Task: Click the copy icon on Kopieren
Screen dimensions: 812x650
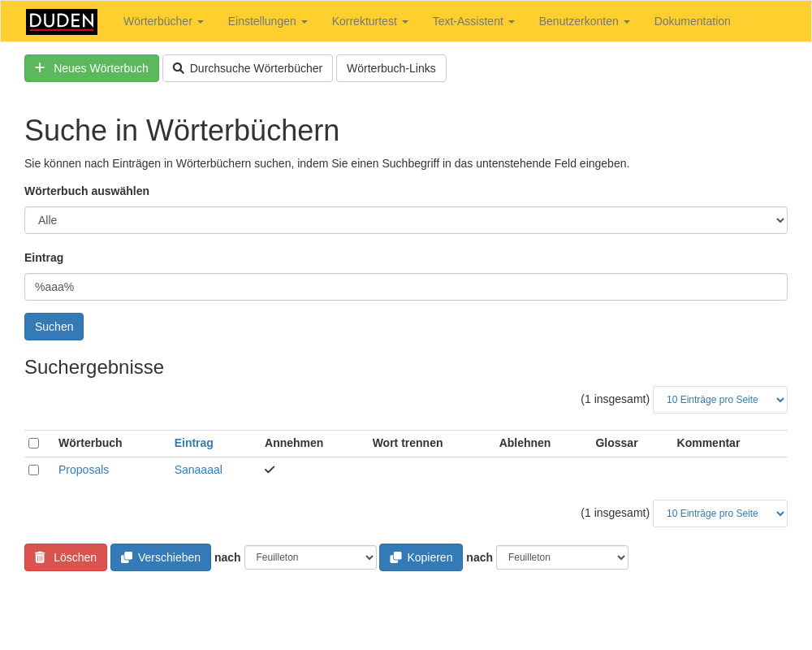Action: click(x=395, y=557)
